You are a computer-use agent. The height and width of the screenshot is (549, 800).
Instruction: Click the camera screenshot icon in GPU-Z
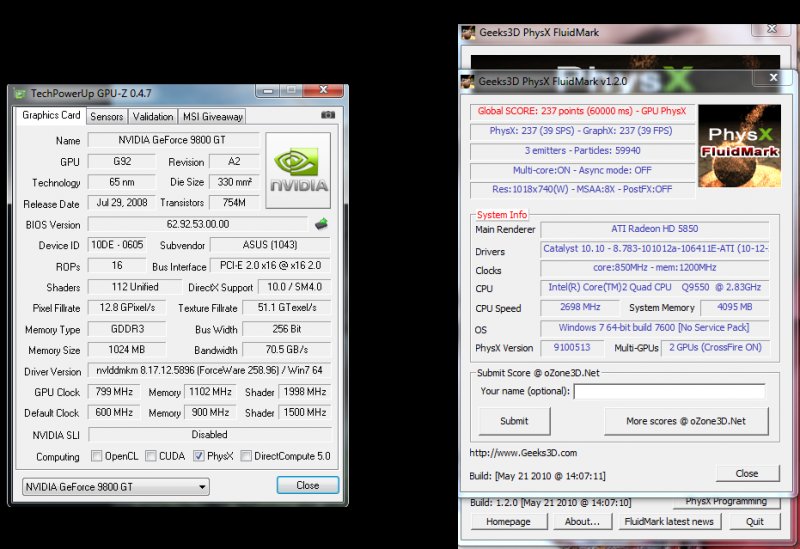click(x=328, y=115)
